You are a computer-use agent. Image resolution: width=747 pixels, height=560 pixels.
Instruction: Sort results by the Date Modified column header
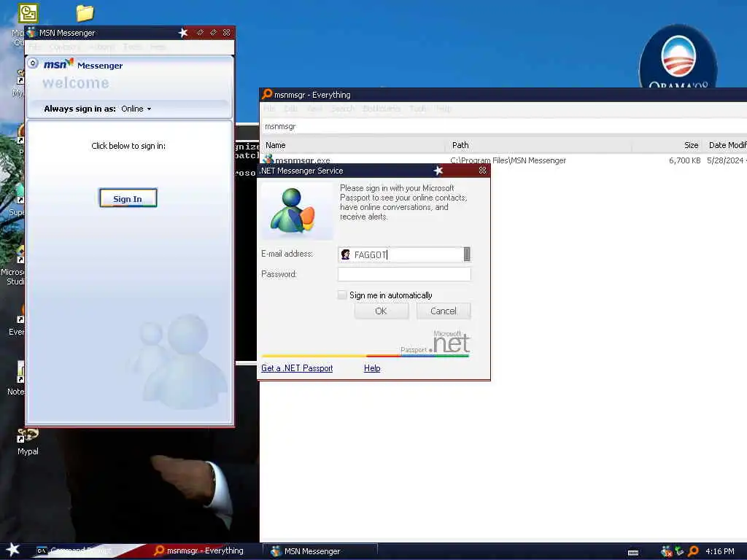[725, 145]
